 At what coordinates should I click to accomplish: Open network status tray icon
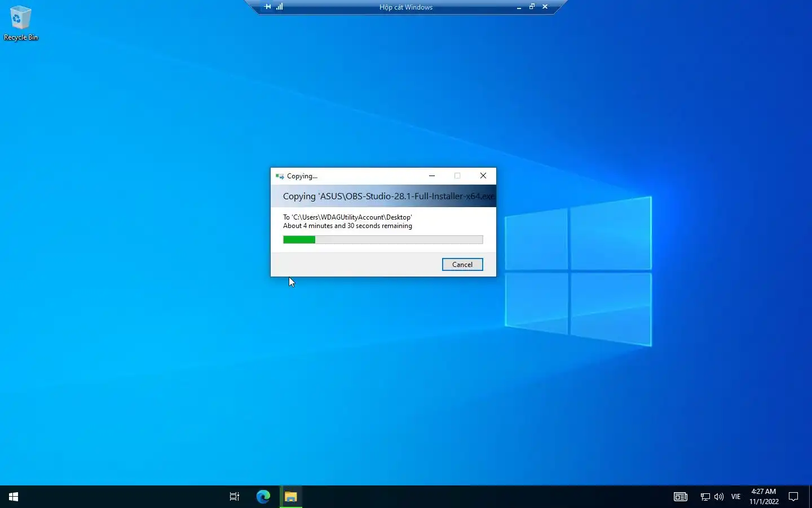pos(705,497)
